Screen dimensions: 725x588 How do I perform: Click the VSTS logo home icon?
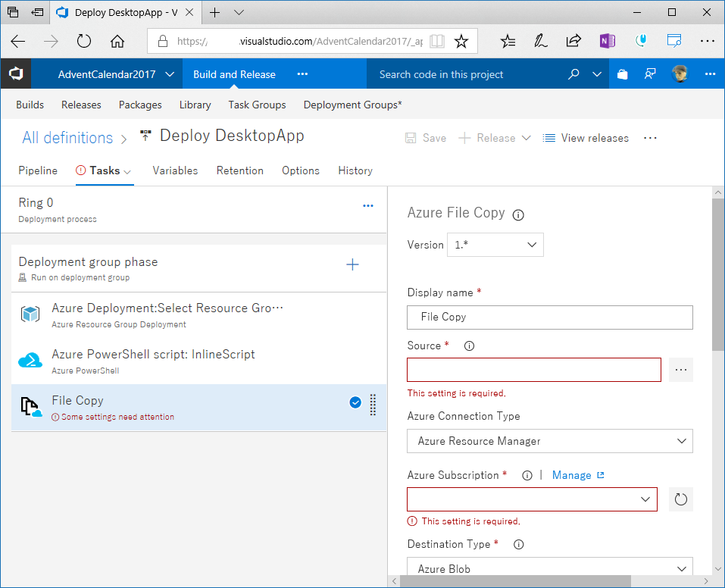(x=16, y=74)
